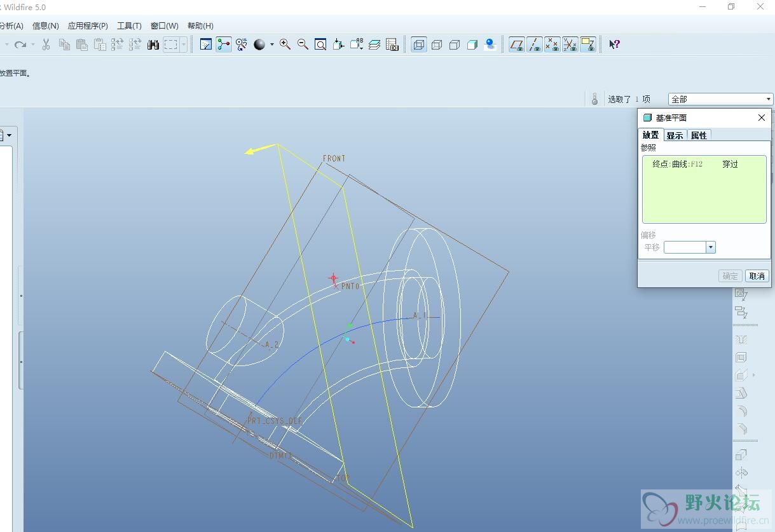Open the 应用程序(P) menu
Image resolution: width=775 pixels, height=532 pixels.
click(x=88, y=26)
